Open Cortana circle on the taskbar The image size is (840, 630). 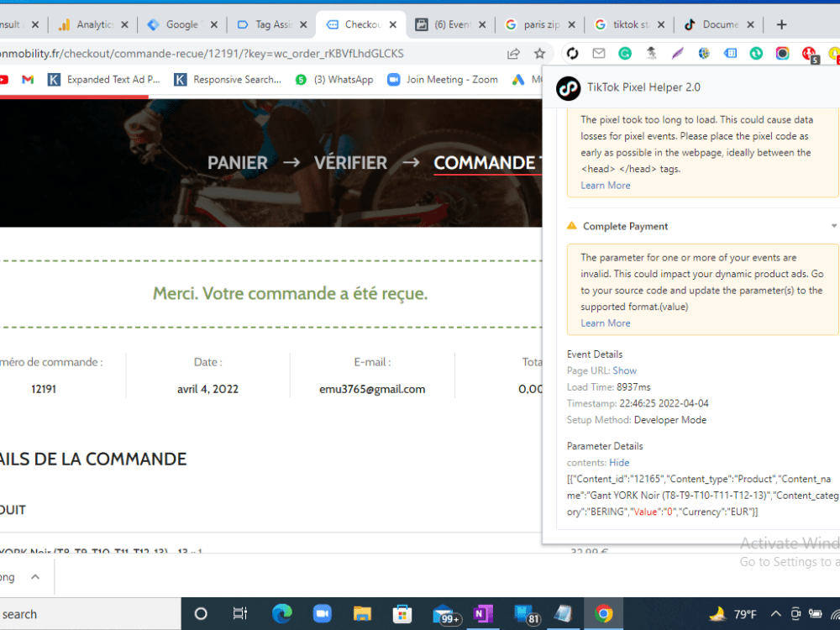tap(201, 614)
